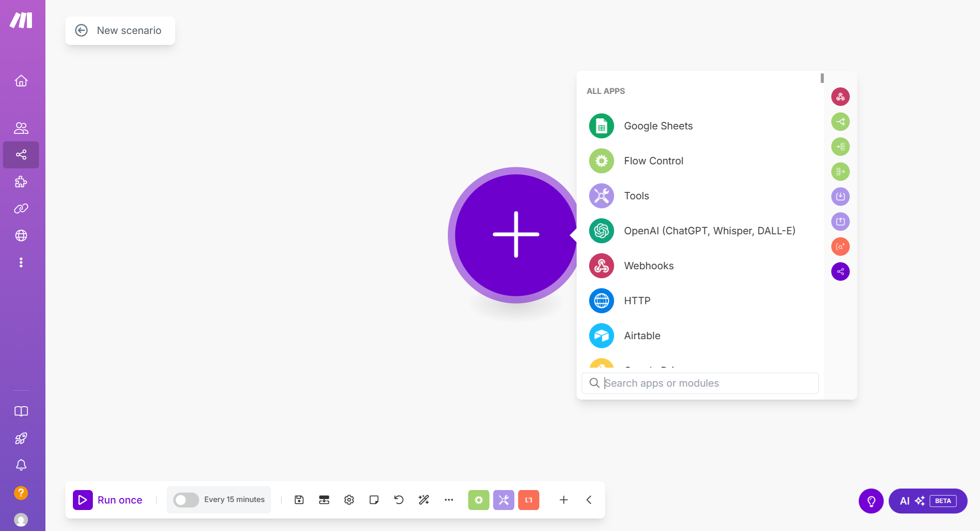This screenshot has width=980, height=531.
Task: Add a note with notes icon
Action: [x=374, y=500]
